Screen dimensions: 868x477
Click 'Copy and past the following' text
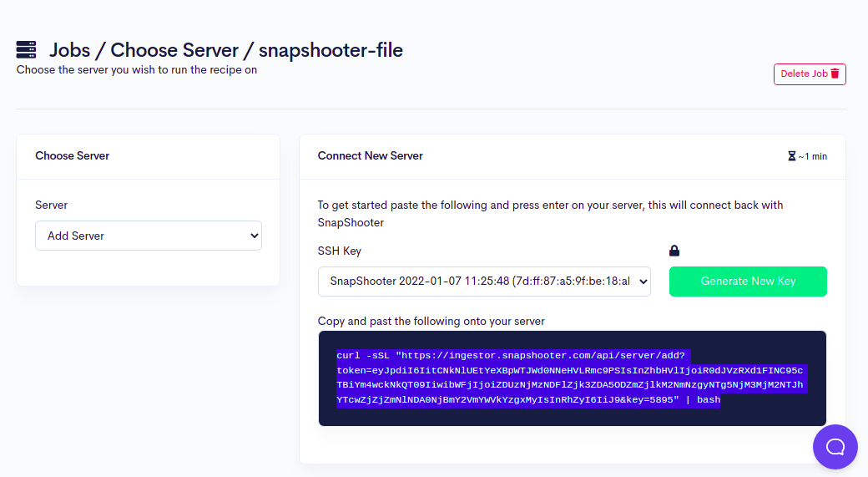click(x=431, y=322)
